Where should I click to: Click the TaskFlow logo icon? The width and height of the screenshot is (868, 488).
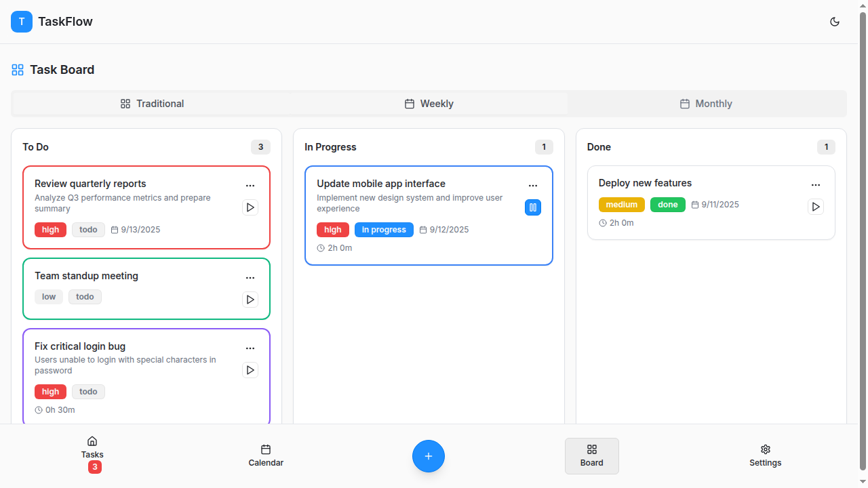(x=22, y=22)
